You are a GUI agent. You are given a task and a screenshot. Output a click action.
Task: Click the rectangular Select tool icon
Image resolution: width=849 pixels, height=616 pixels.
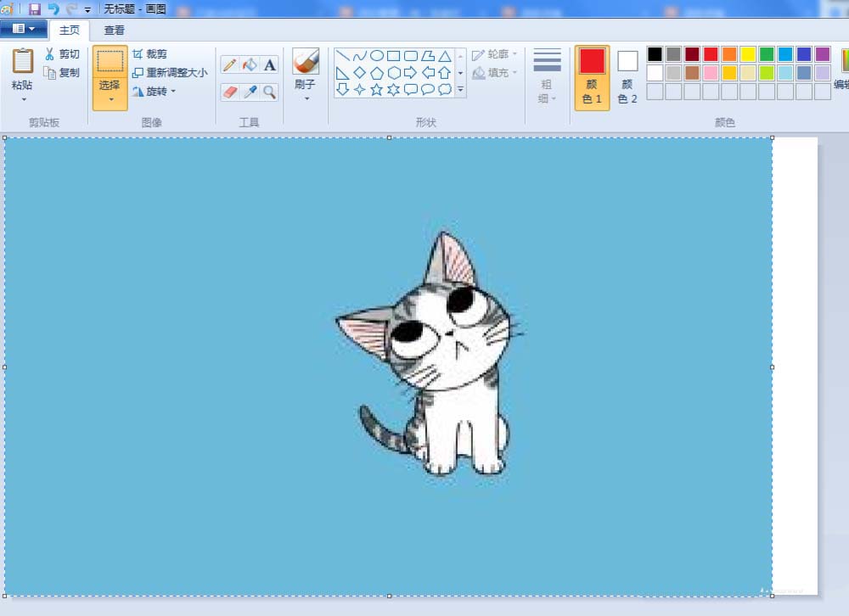click(x=110, y=61)
